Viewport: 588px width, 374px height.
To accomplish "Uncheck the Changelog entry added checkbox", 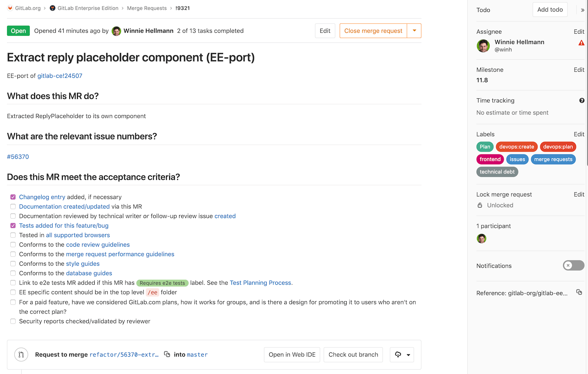I will [x=13, y=197].
